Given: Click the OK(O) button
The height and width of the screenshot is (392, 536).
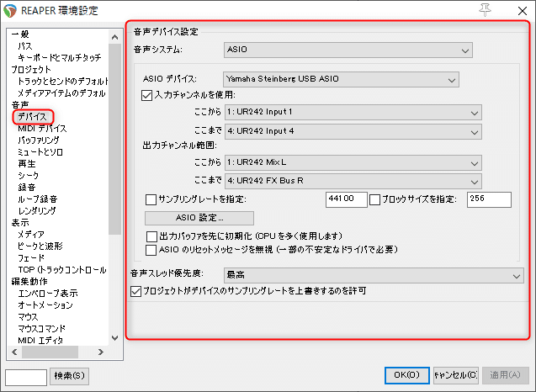Looking at the screenshot, I should [x=406, y=375].
